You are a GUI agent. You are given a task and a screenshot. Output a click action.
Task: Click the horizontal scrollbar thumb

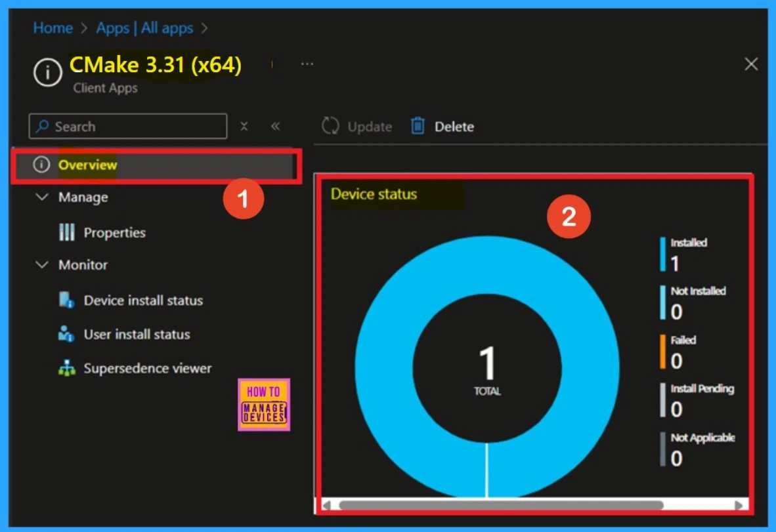point(501,505)
